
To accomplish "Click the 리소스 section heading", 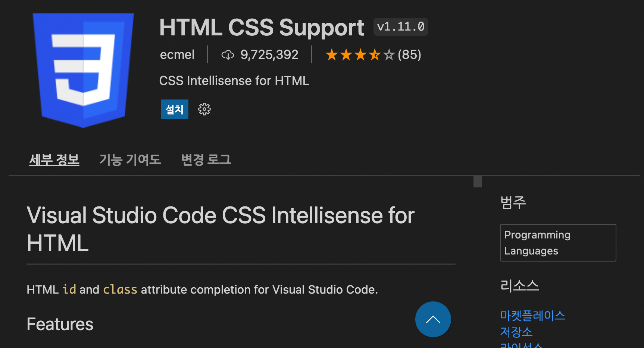I will pyautogui.click(x=519, y=285).
